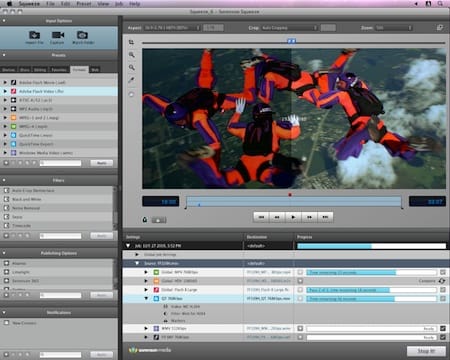Image resolution: width=450 pixels, height=360 pixels.
Task: Click Apply in the Presets panel
Action: 102,163
